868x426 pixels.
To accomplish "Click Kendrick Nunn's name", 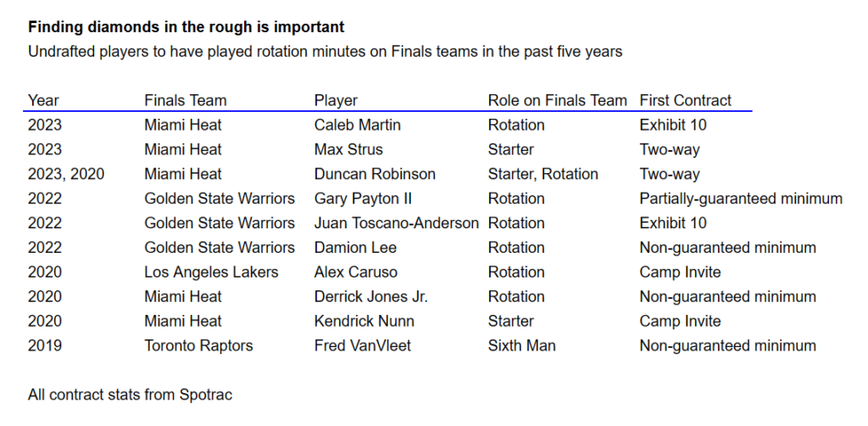I will 364,321.
